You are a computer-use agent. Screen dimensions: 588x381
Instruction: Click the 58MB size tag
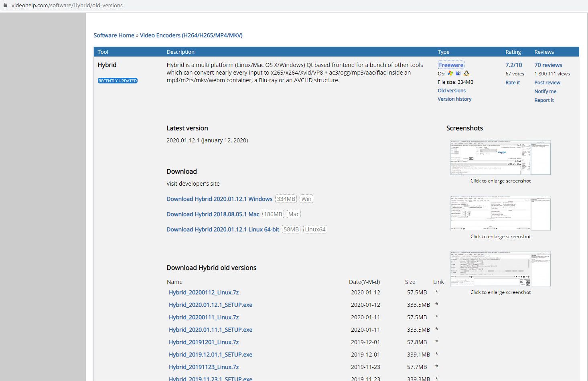[x=291, y=229]
